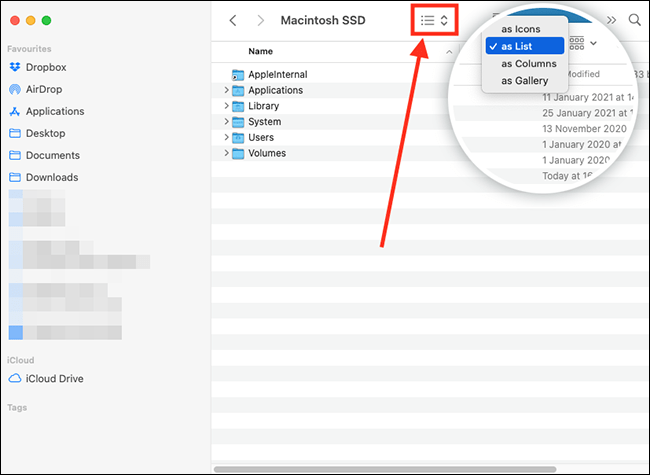Go forward with the right chevron button
Viewport: 650px width, 475px height.
pos(260,20)
